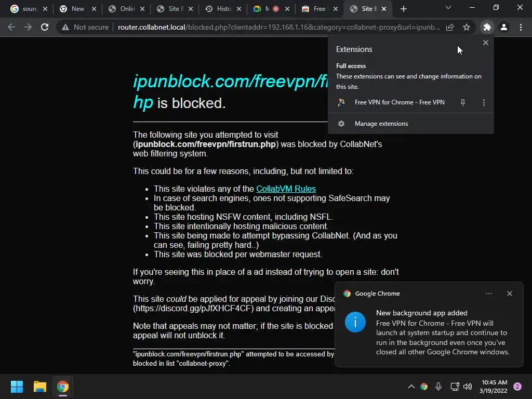Open the Windows Start menu
The image size is (532, 399).
pos(17,387)
